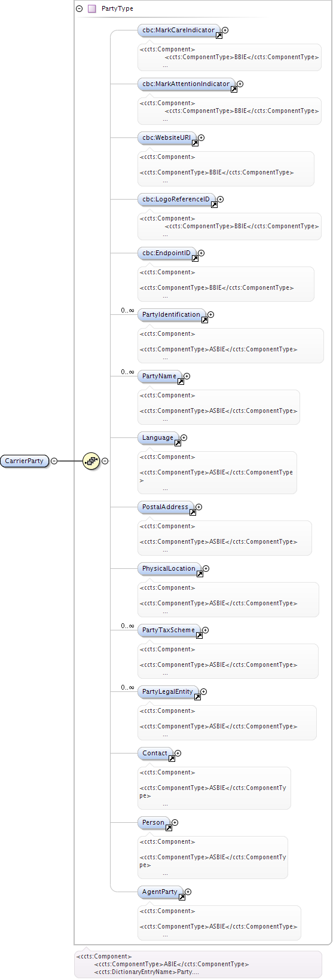The image size is (333, 980).
Task: Click reference arrow on cbc:LogoReferenceID
Action: [214, 205]
